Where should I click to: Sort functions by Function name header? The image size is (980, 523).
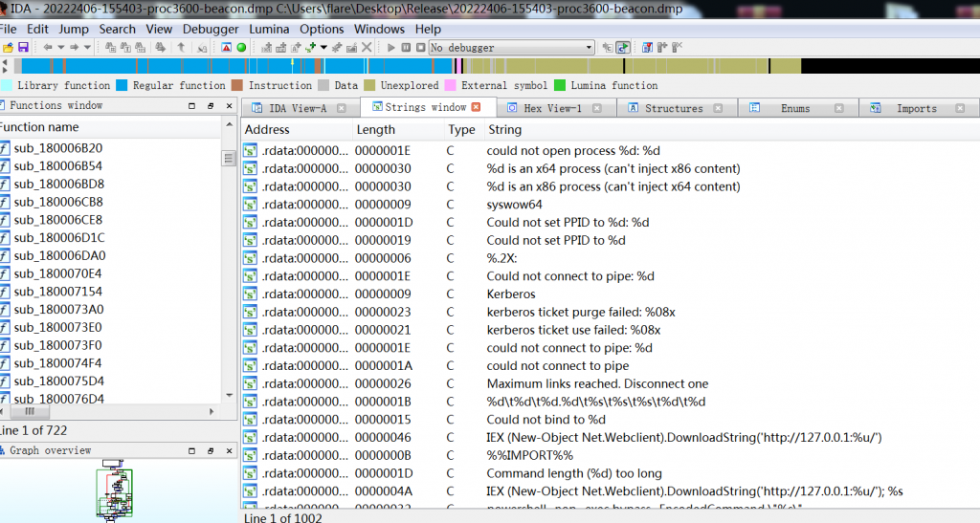coord(109,127)
